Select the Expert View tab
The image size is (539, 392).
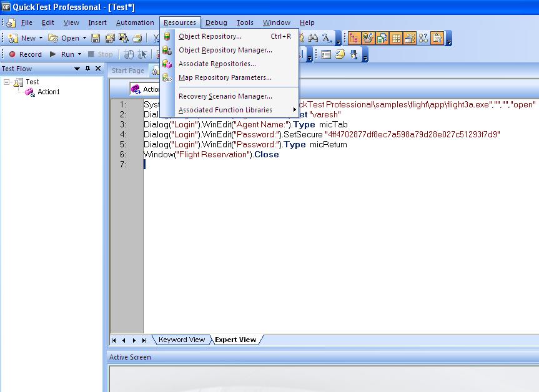point(235,340)
